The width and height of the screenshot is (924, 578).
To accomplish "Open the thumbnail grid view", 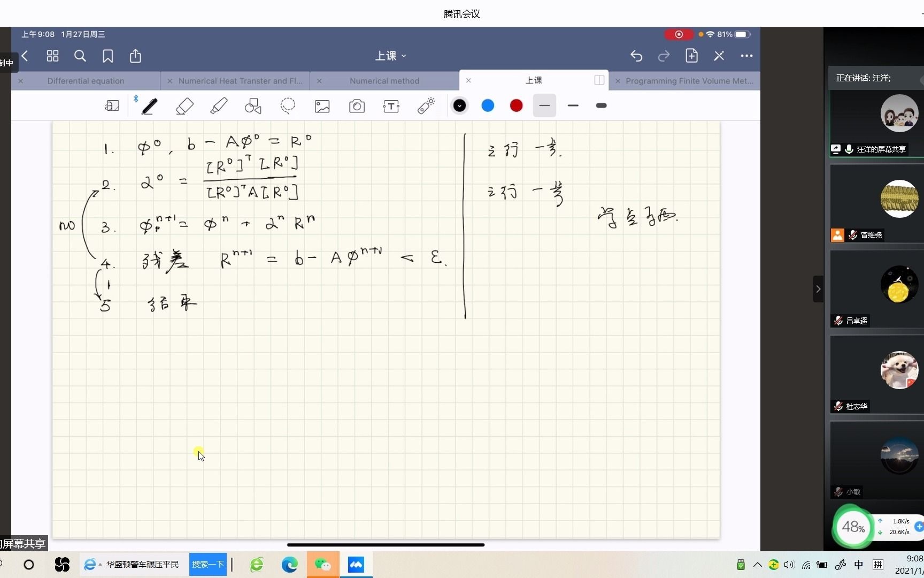I will click(52, 56).
